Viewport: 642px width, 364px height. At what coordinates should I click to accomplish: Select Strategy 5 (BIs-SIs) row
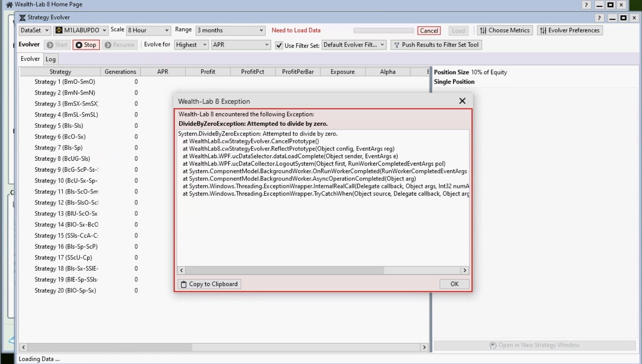(59, 126)
